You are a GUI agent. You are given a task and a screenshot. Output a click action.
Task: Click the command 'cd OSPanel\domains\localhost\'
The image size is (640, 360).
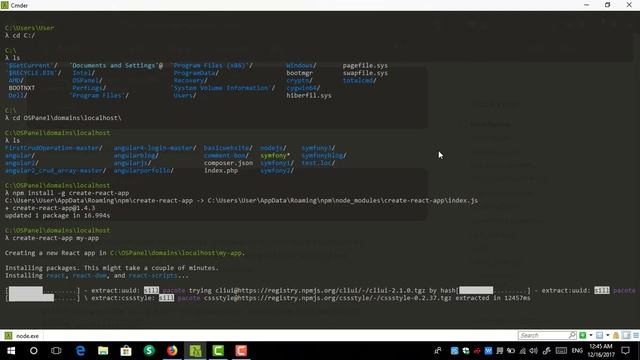click(67, 118)
